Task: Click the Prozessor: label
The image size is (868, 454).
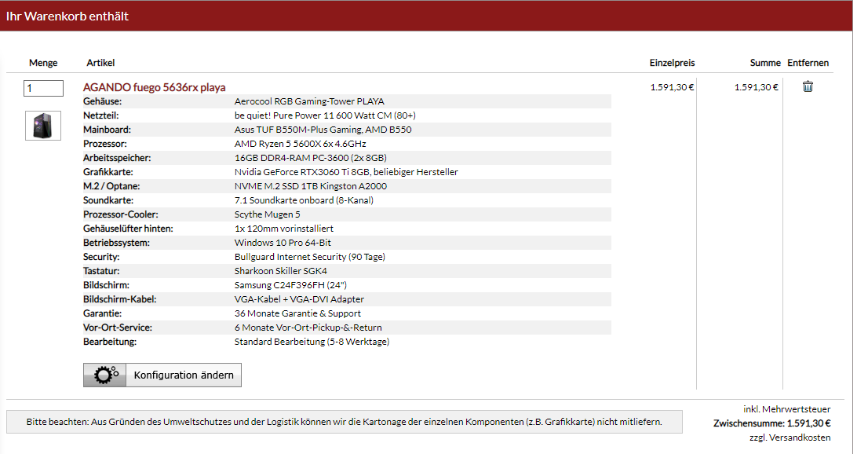Action: [x=104, y=144]
